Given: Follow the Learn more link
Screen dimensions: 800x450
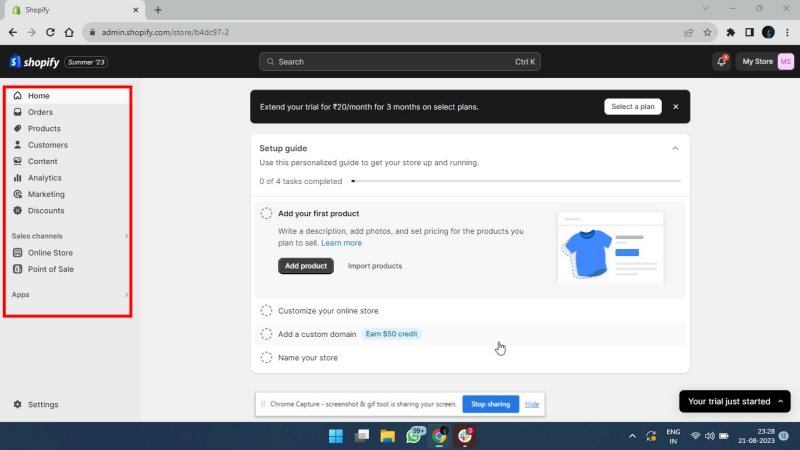Looking at the screenshot, I should (x=341, y=243).
